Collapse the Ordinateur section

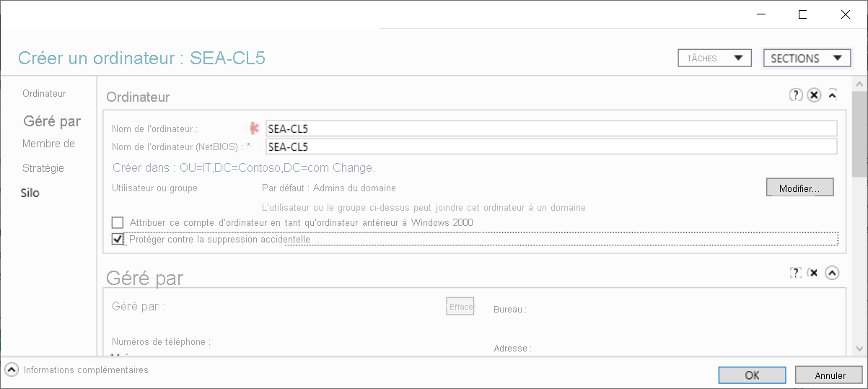832,95
